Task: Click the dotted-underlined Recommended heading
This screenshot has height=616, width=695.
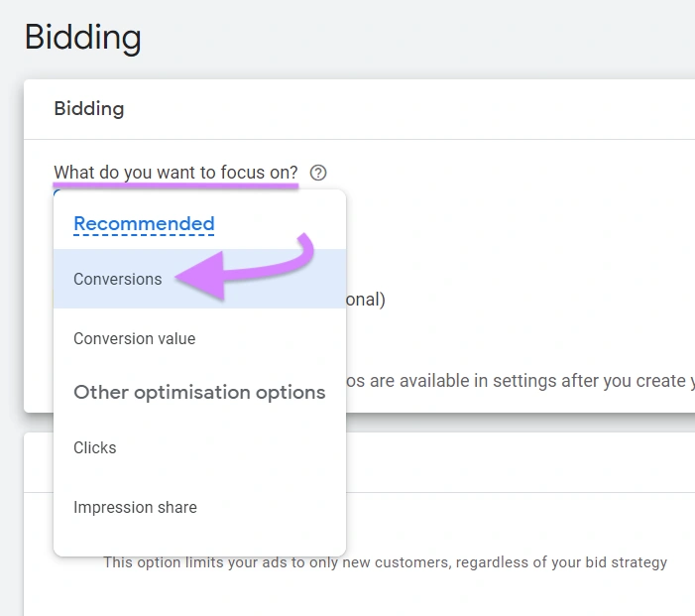Action: coord(144,223)
